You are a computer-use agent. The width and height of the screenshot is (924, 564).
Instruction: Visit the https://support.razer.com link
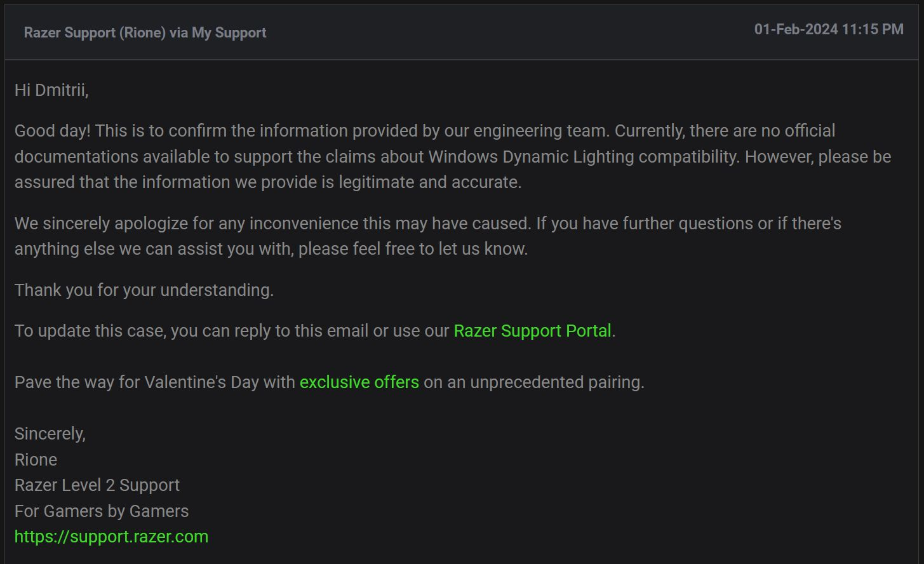point(111,537)
